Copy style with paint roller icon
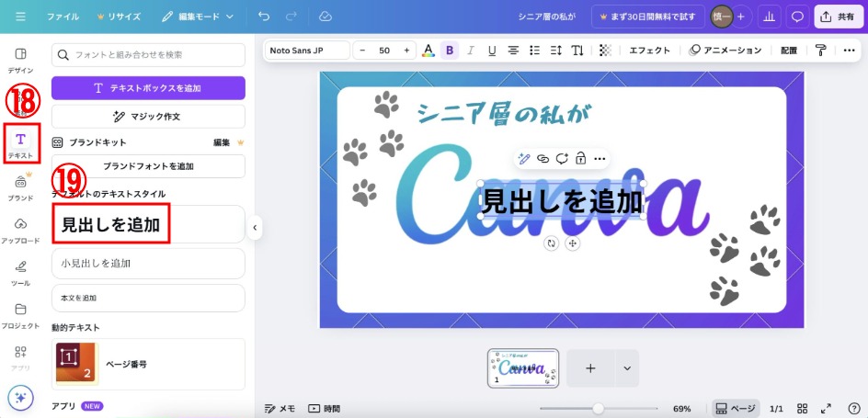The width and height of the screenshot is (868, 418). (x=820, y=51)
